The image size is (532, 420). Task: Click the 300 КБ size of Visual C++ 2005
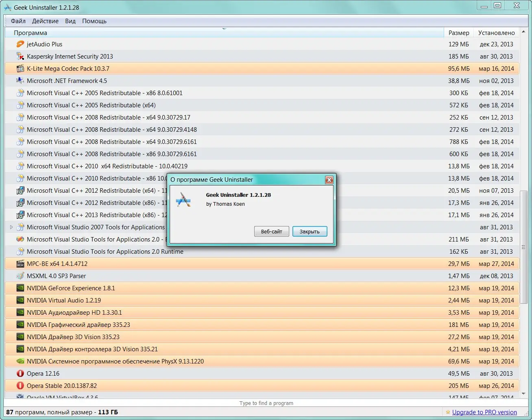459,93
